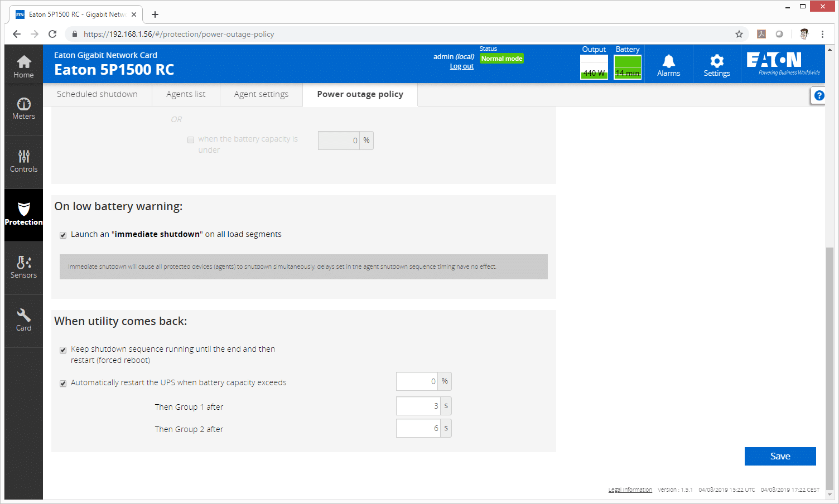This screenshot has width=839, height=504.
Task: Click the 'When utility comes back:' heading
Action: (x=120, y=321)
